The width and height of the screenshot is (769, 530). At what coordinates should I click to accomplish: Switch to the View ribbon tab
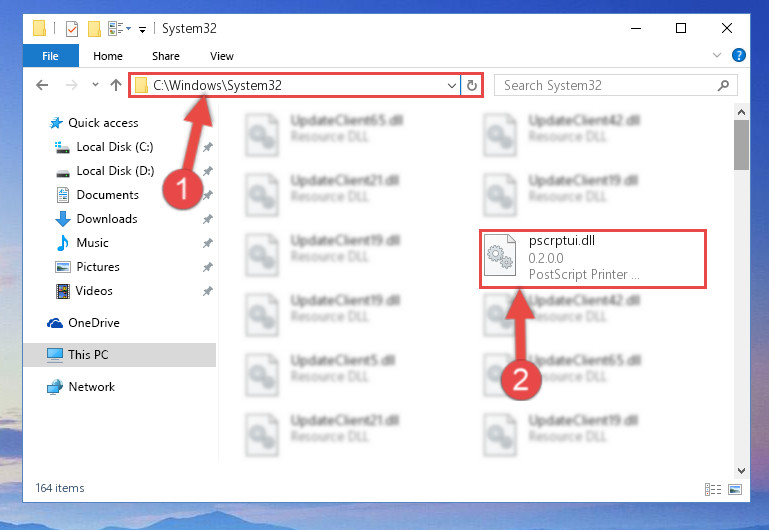click(222, 56)
